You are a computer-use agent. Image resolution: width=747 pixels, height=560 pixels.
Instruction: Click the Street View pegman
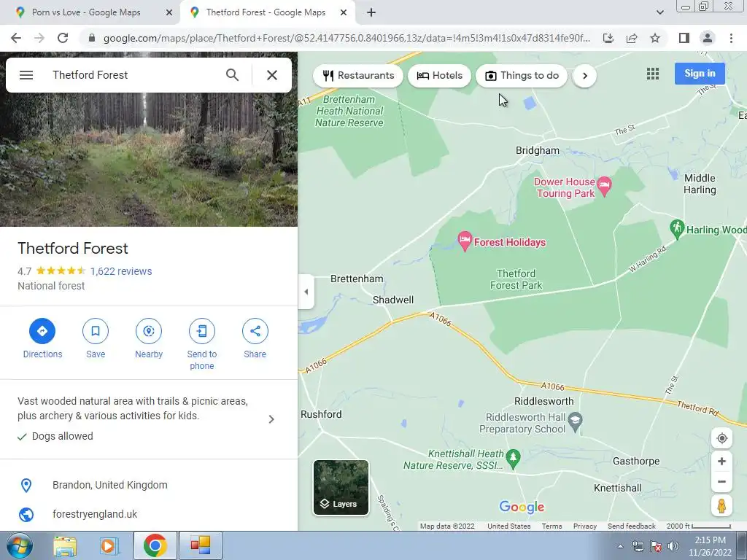click(x=721, y=506)
